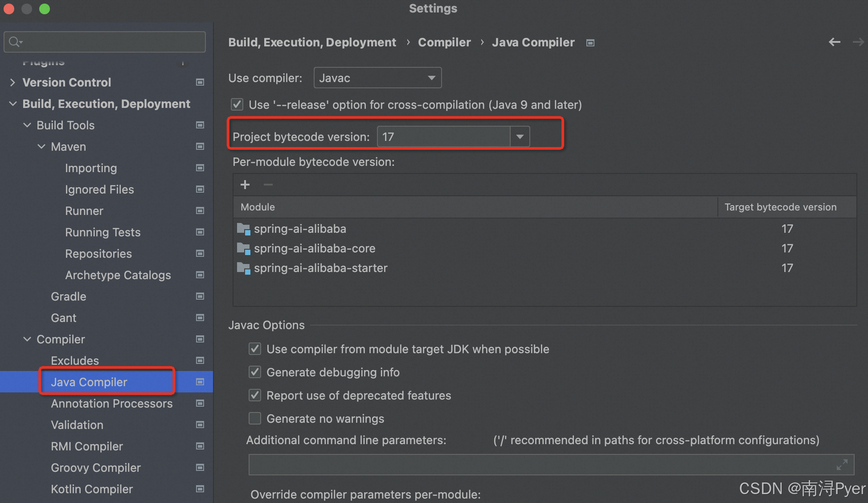Click the project-level icon beside Repositories
This screenshot has height=503, width=868.
200,253
